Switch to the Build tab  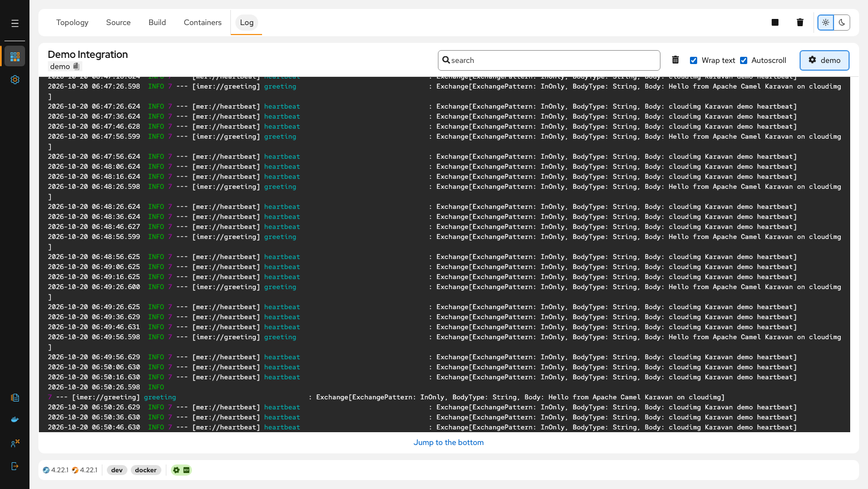point(157,22)
